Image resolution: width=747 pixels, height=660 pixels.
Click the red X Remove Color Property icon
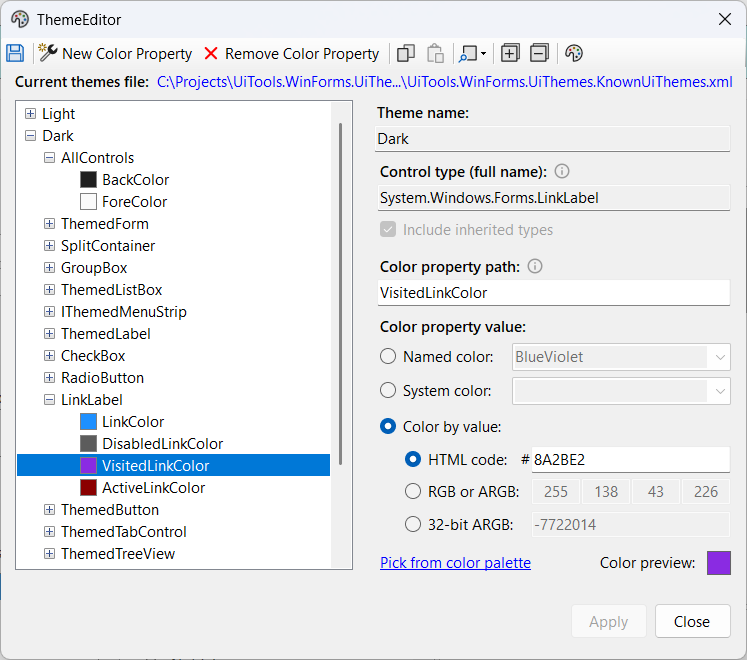pyautogui.click(x=211, y=53)
